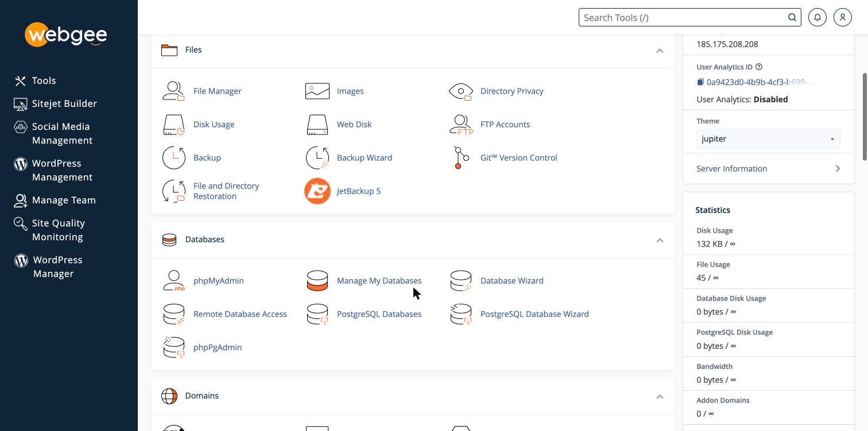Open the PostgreSQL Databases icon
Screen dimensions: 868x431
[x=317, y=314]
